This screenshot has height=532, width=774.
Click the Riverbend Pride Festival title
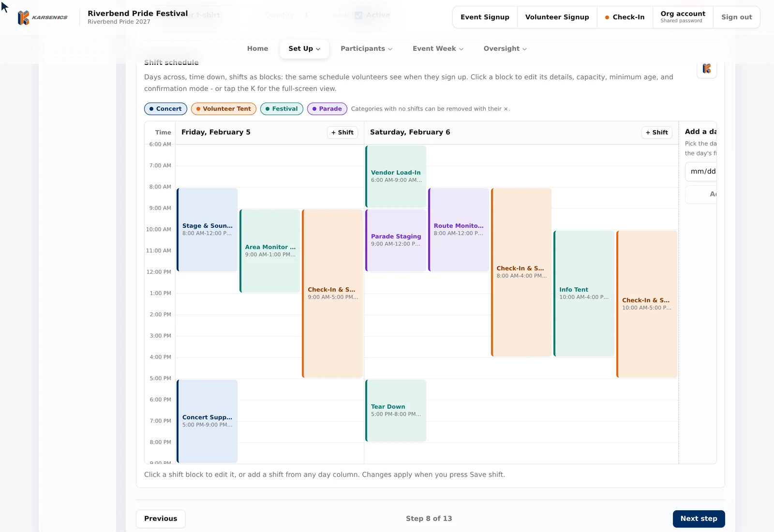click(x=138, y=14)
